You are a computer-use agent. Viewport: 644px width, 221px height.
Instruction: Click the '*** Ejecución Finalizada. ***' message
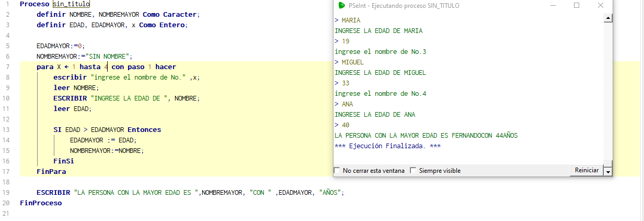click(387, 146)
